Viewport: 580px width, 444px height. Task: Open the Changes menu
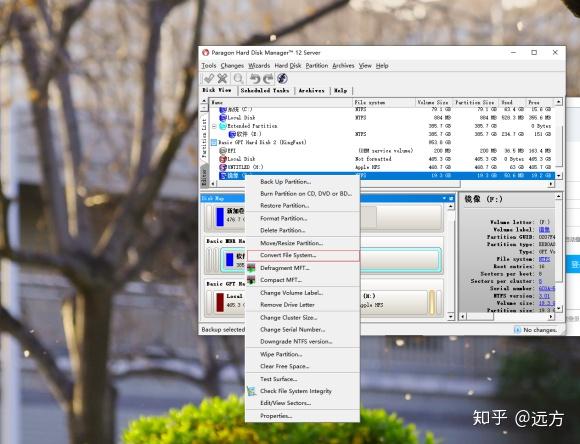[x=232, y=65]
